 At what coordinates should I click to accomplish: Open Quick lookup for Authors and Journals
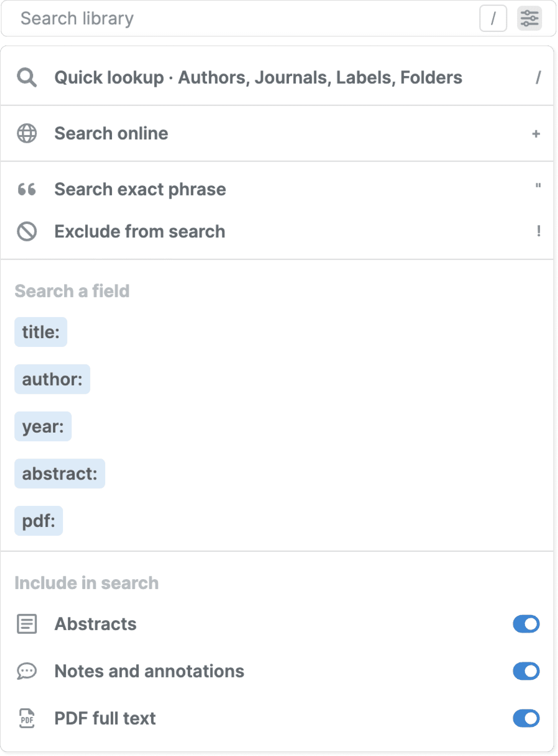259,77
